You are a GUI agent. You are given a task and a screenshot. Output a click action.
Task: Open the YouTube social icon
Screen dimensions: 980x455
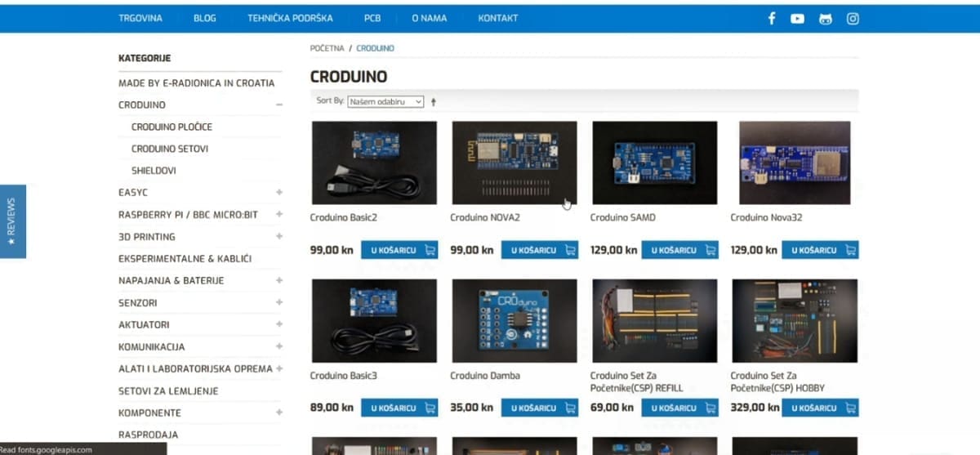click(798, 19)
